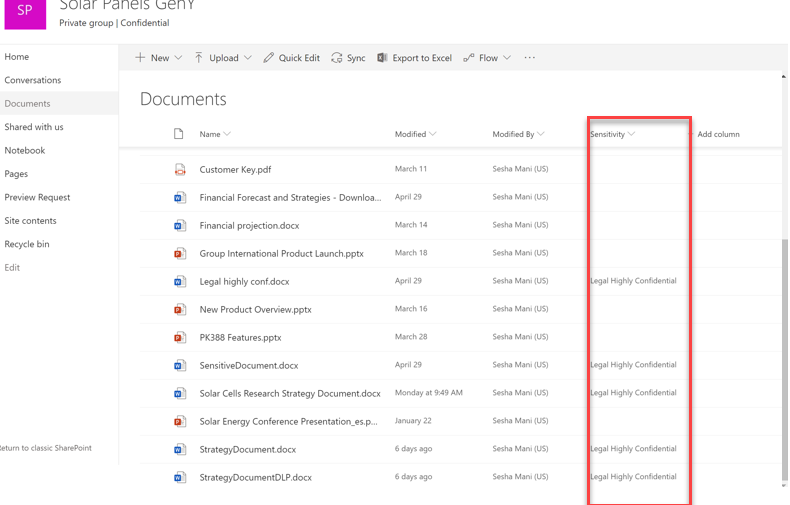Click the PDF icon beside Customer Key.pdf
Image resolution: width=790 pixels, height=505 pixels.
pyautogui.click(x=180, y=170)
